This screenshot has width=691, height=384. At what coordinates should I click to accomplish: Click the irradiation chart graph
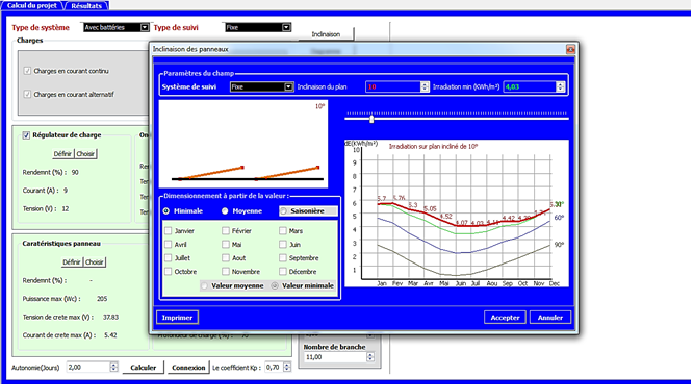pos(457,213)
